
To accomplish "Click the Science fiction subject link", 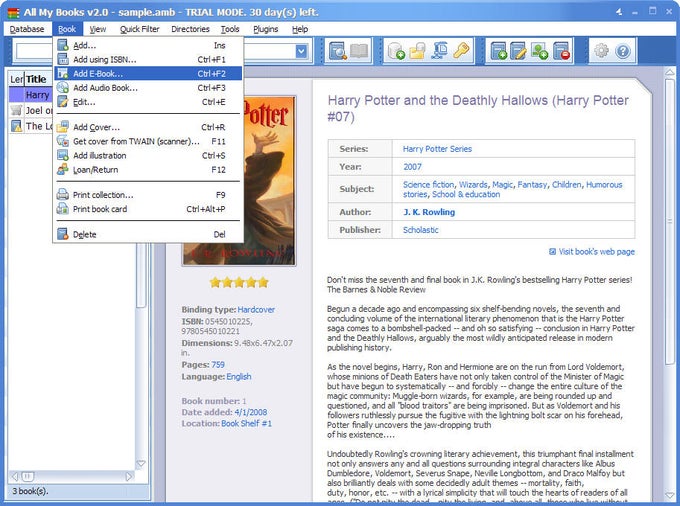I will pos(428,185).
